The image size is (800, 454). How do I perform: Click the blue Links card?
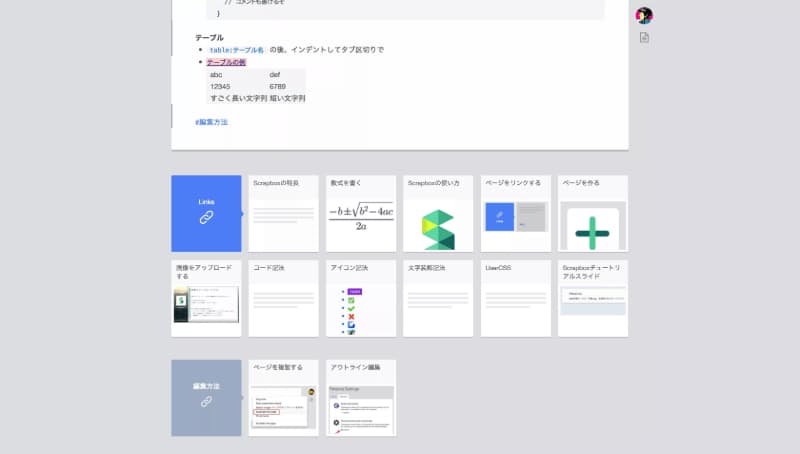(206, 213)
